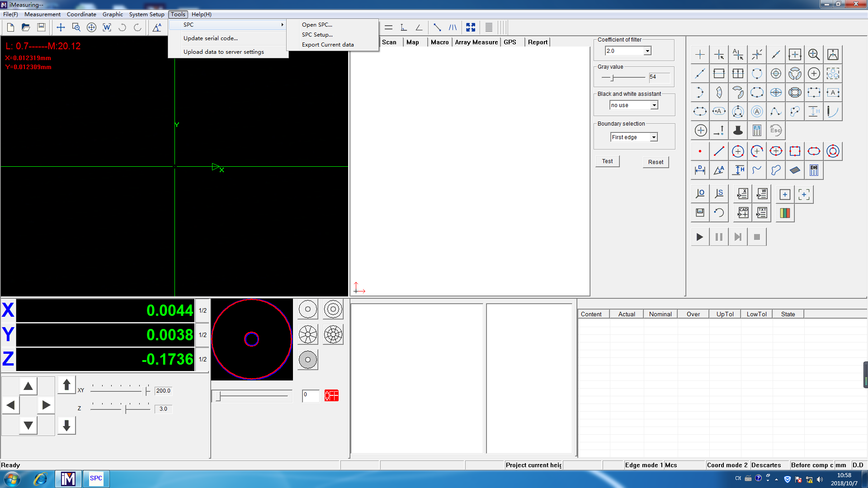Image resolution: width=868 pixels, height=488 pixels.
Task: Toggle the 1/2 button next to X axis
Action: click(x=203, y=310)
